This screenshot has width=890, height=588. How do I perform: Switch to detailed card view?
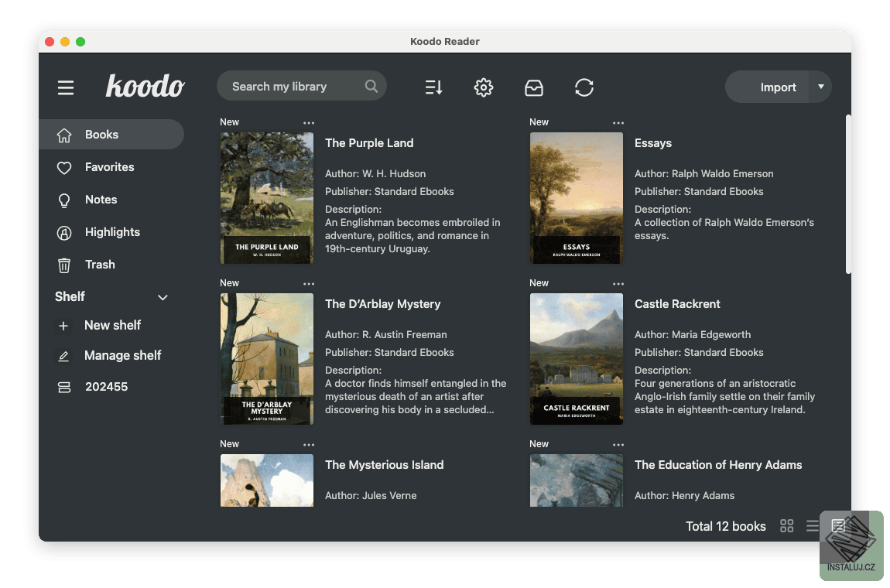[838, 525]
